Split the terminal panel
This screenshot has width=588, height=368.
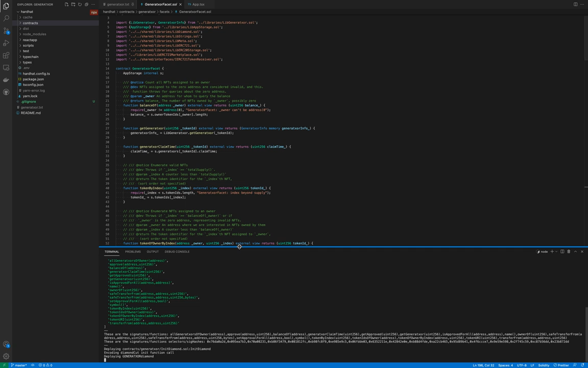pyautogui.click(x=562, y=251)
